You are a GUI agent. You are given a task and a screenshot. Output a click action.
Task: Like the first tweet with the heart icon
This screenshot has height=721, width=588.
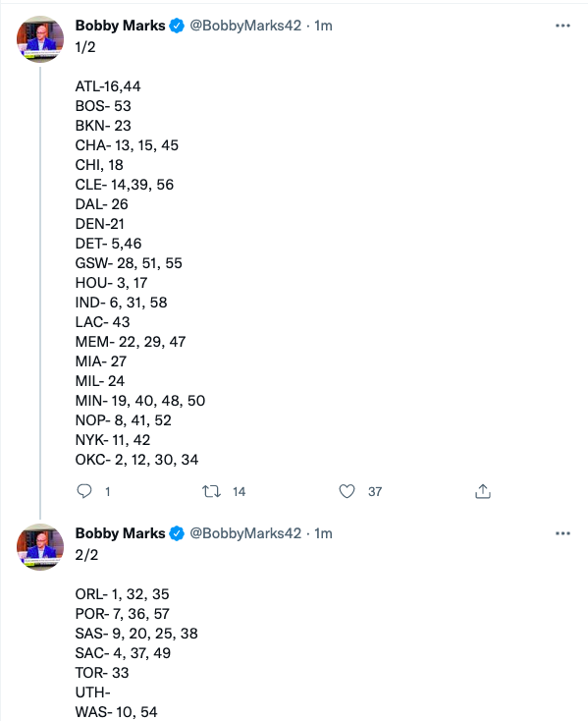point(347,491)
